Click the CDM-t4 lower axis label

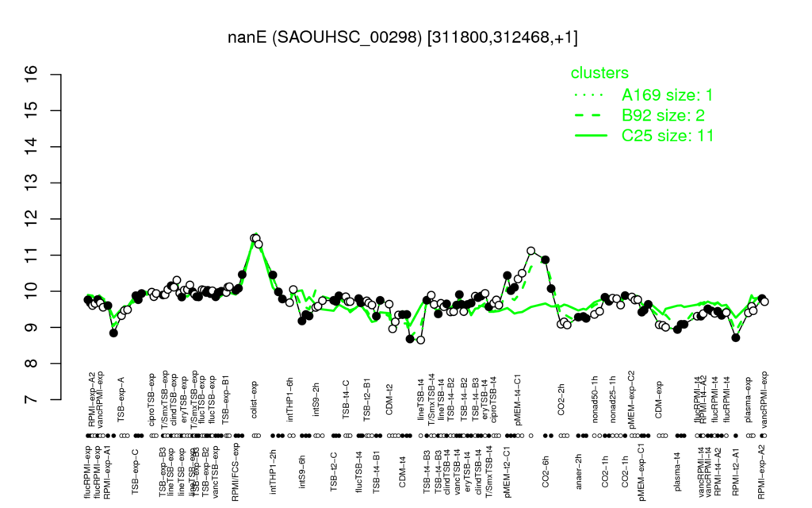pos(402,471)
